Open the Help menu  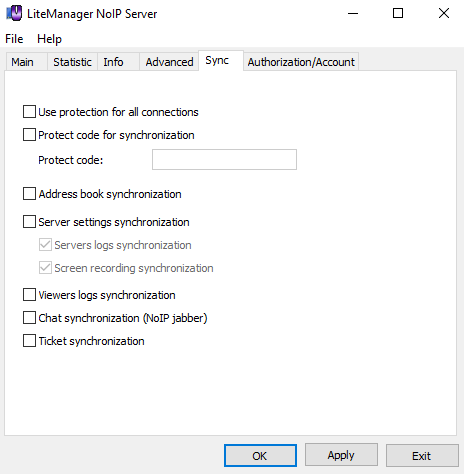[49, 39]
